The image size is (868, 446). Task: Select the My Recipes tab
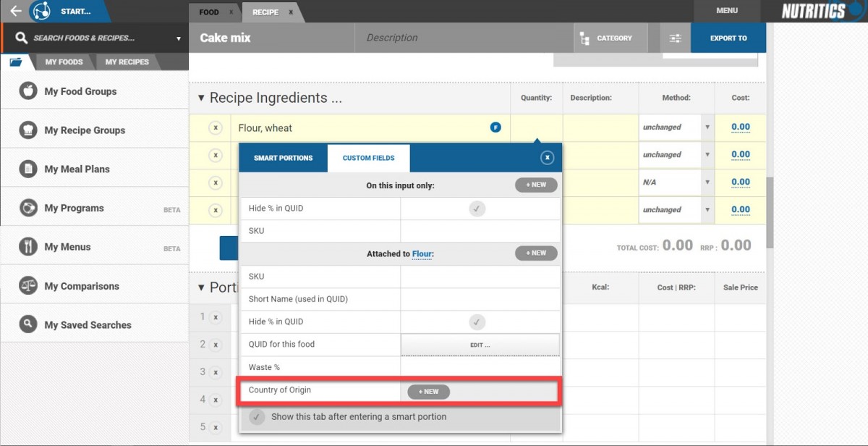[x=127, y=62]
